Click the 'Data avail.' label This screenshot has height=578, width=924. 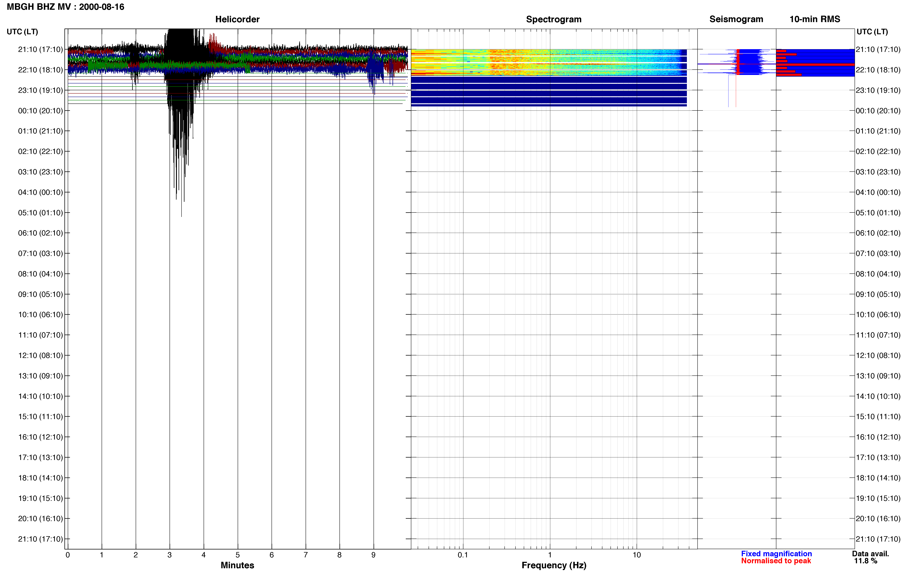point(870,554)
